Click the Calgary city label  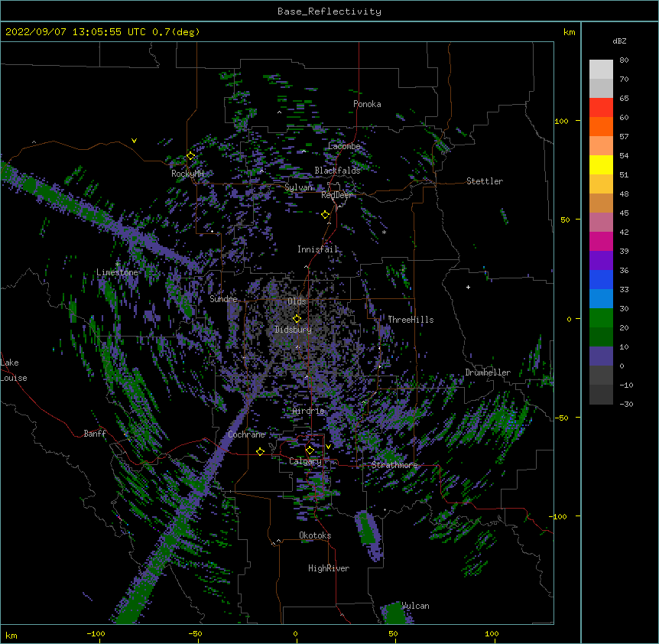pyautogui.click(x=305, y=461)
